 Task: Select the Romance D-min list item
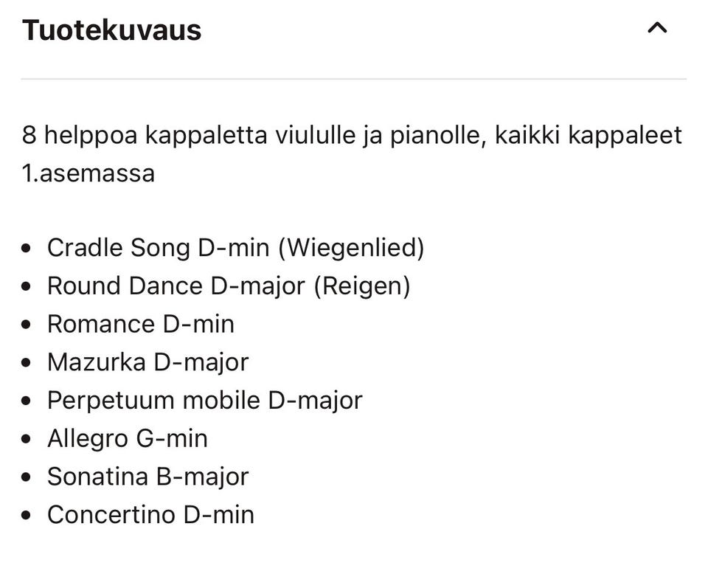pos(140,325)
